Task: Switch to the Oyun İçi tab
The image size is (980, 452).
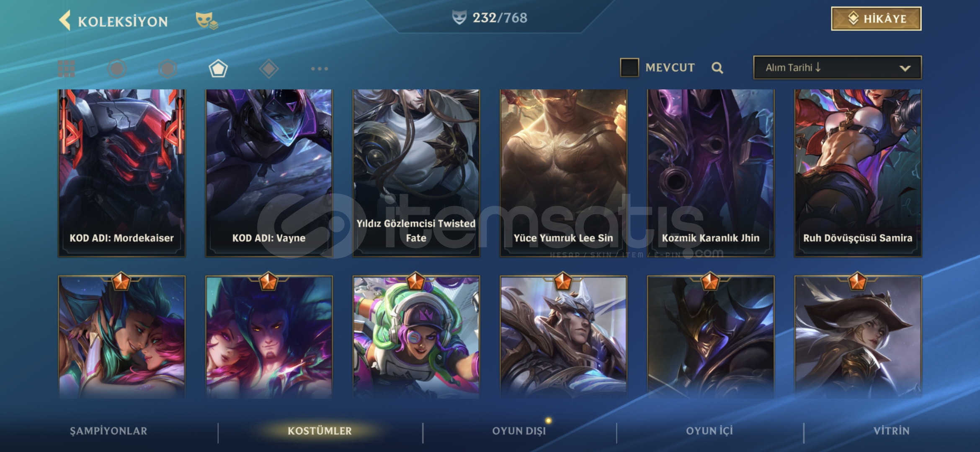Action: [709, 431]
